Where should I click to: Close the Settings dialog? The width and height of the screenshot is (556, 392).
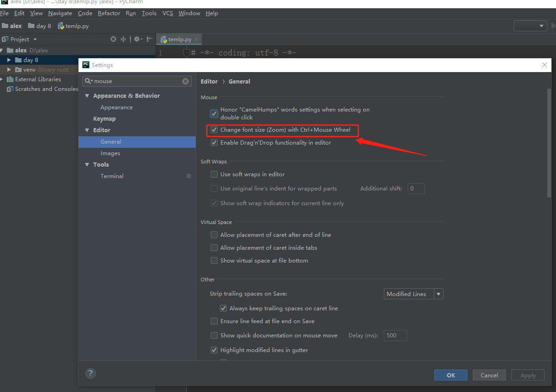point(545,65)
